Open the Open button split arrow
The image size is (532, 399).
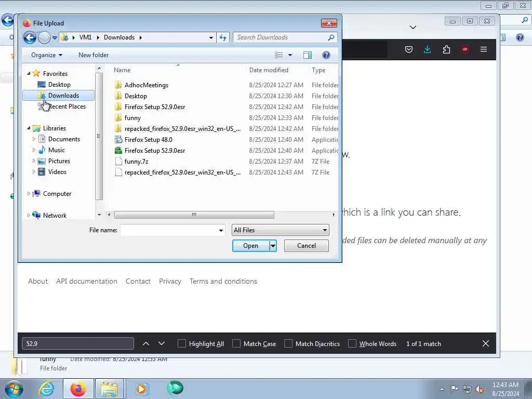[273, 246]
